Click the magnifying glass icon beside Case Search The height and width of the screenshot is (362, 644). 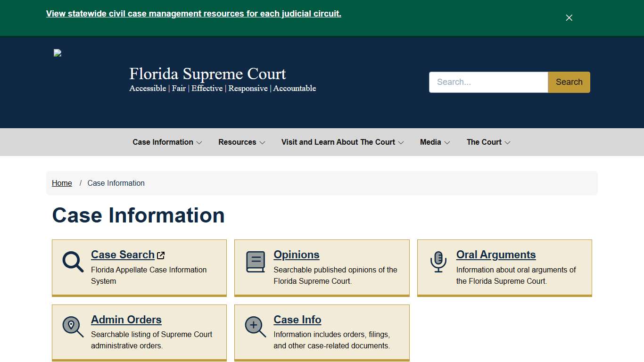pyautogui.click(x=72, y=261)
